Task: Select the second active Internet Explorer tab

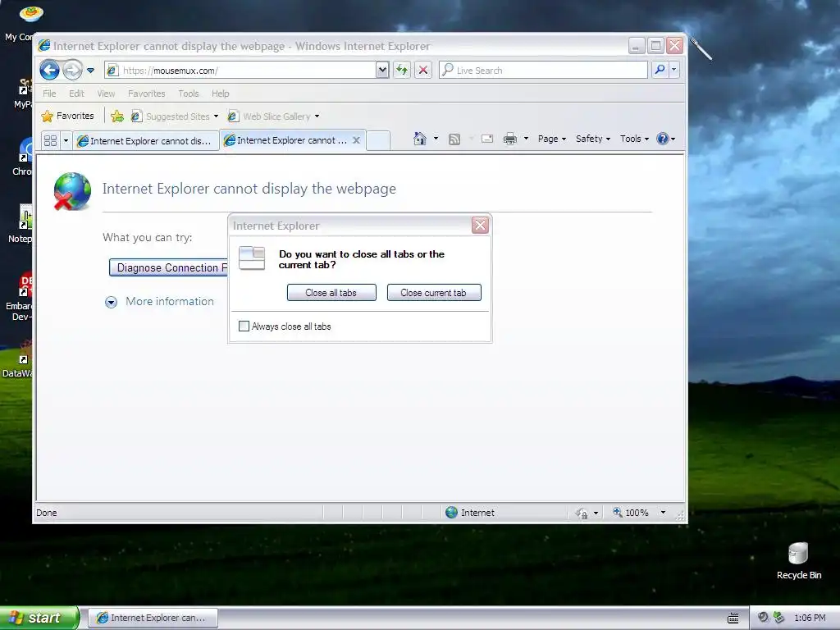Action: click(x=286, y=140)
